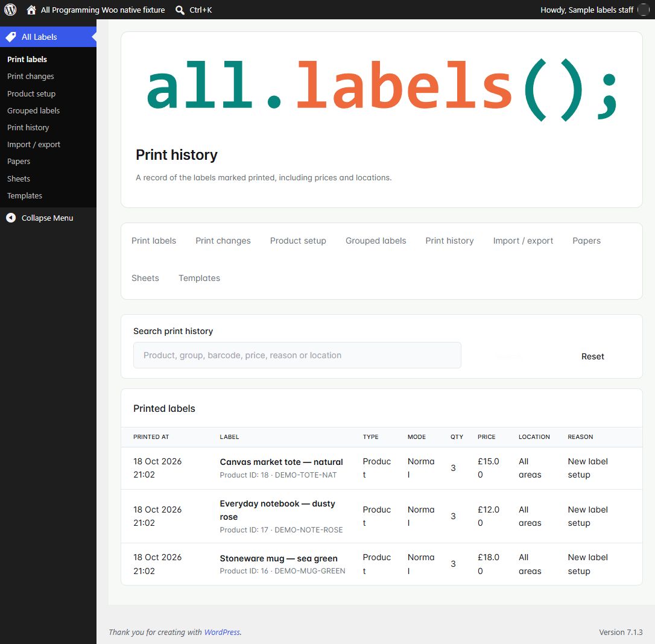This screenshot has height=644, width=655.
Task: Switch to Print history tab
Action: [x=449, y=241]
